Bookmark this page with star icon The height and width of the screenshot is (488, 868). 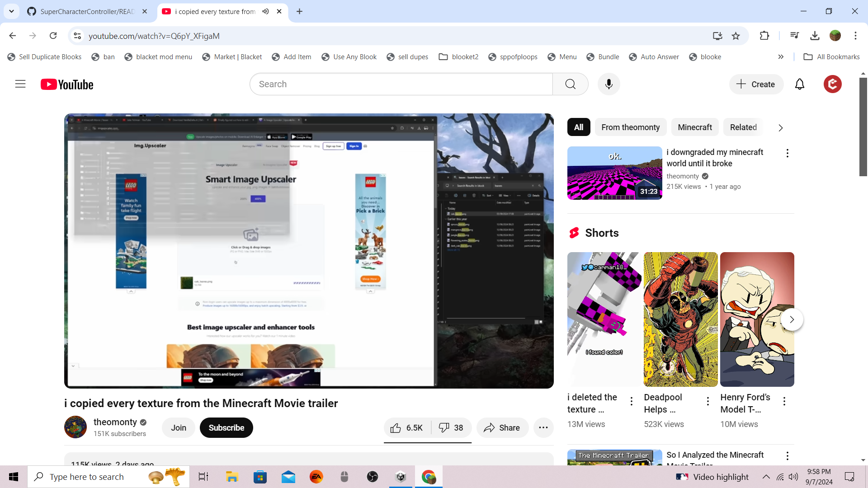[736, 36]
